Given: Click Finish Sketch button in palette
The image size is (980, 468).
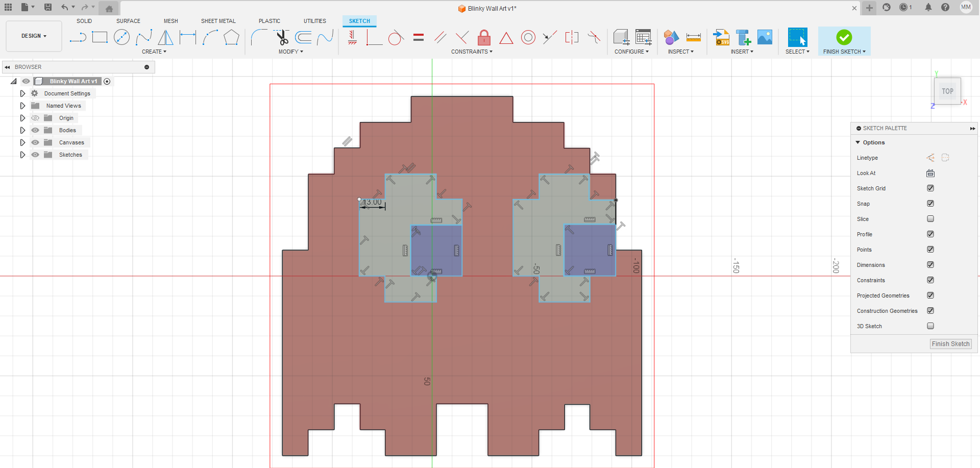Looking at the screenshot, I should [x=950, y=344].
